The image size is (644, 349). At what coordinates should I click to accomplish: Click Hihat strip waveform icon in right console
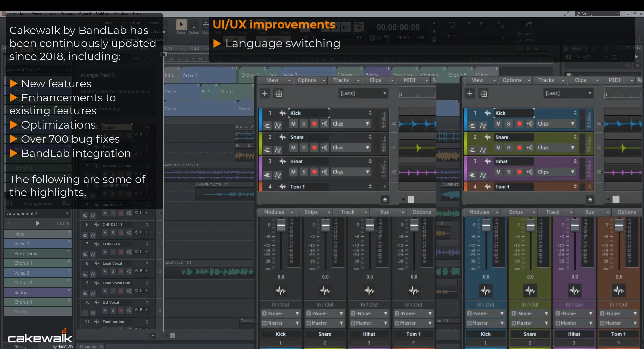tap(574, 290)
